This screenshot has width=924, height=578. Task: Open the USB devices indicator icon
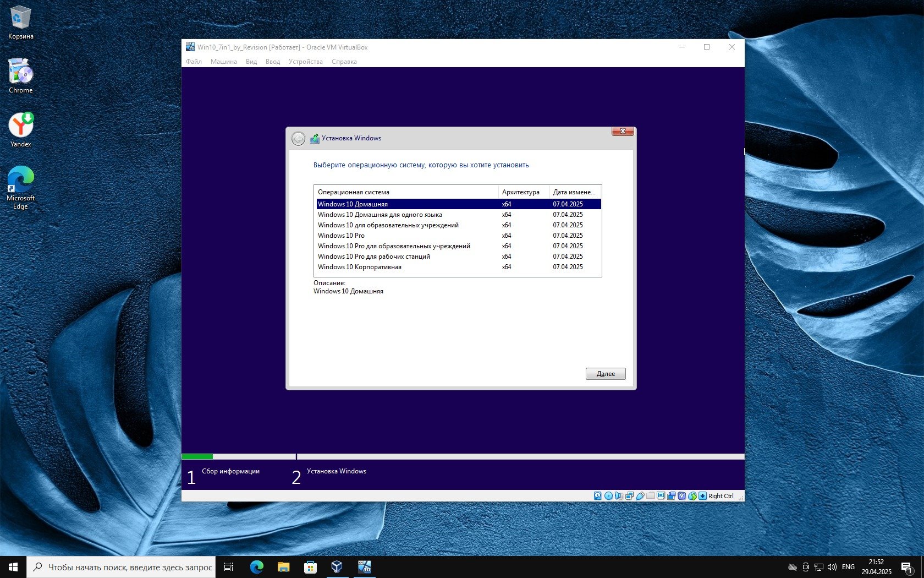click(x=640, y=496)
